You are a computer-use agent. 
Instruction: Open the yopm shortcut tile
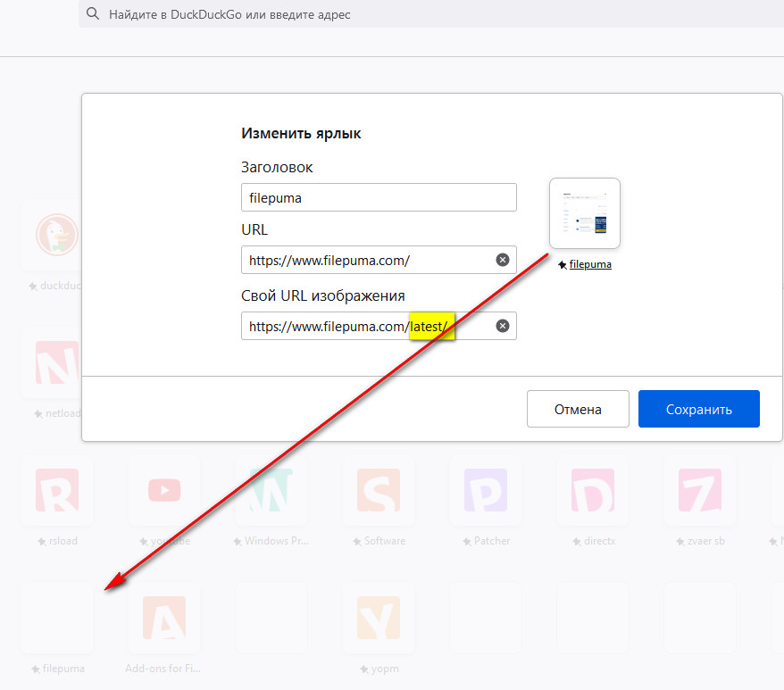tap(379, 618)
